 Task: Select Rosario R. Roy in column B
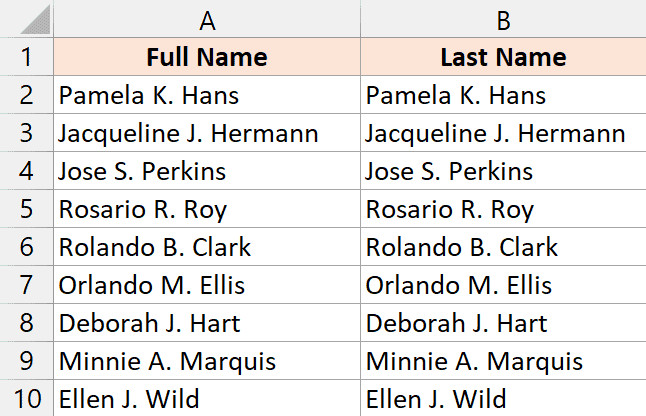pos(449,210)
